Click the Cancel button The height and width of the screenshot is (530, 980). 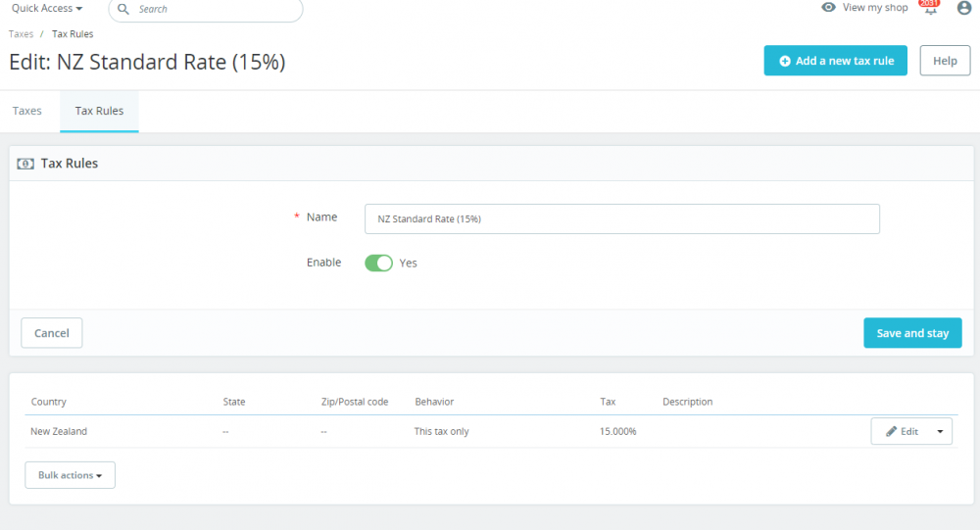[x=52, y=333]
